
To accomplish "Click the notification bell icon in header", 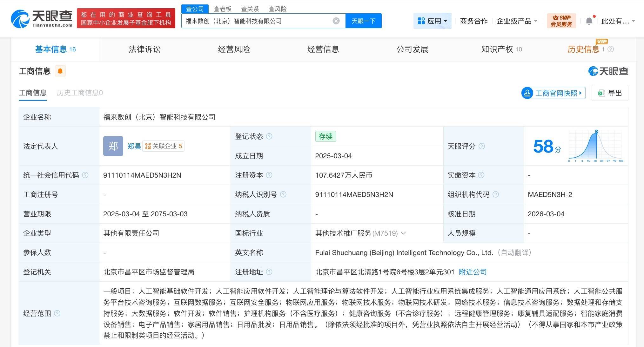I will pos(589,21).
